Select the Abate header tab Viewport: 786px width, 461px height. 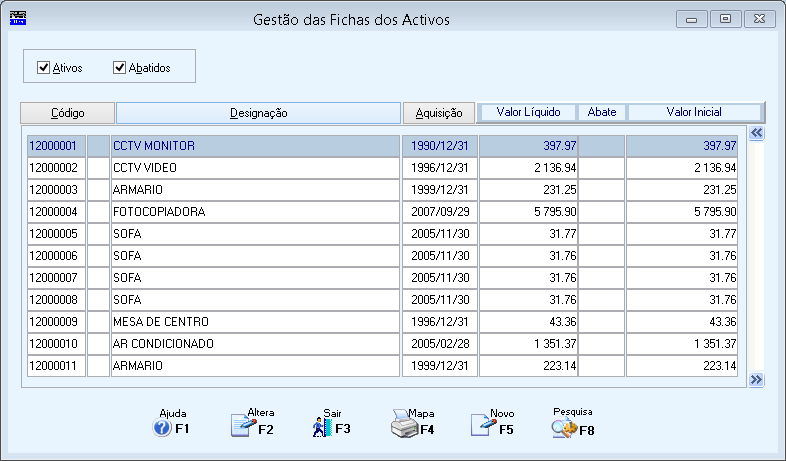pos(602,112)
